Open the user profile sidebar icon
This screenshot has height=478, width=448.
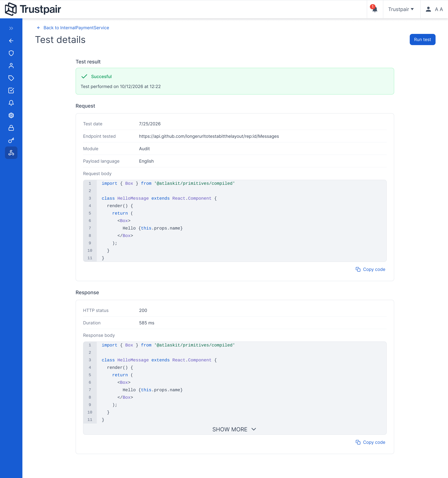(x=11, y=66)
